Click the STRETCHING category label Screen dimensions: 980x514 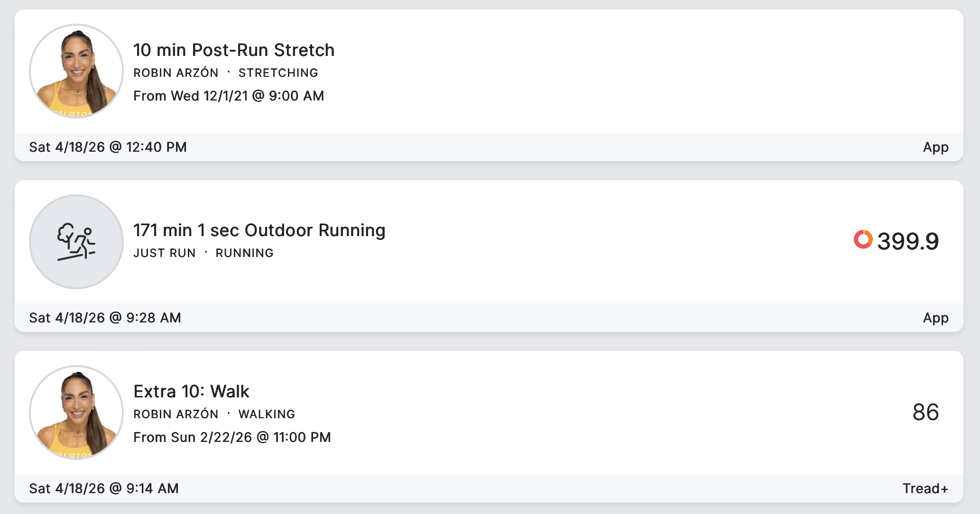pyautogui.click(x=278, y=73)
